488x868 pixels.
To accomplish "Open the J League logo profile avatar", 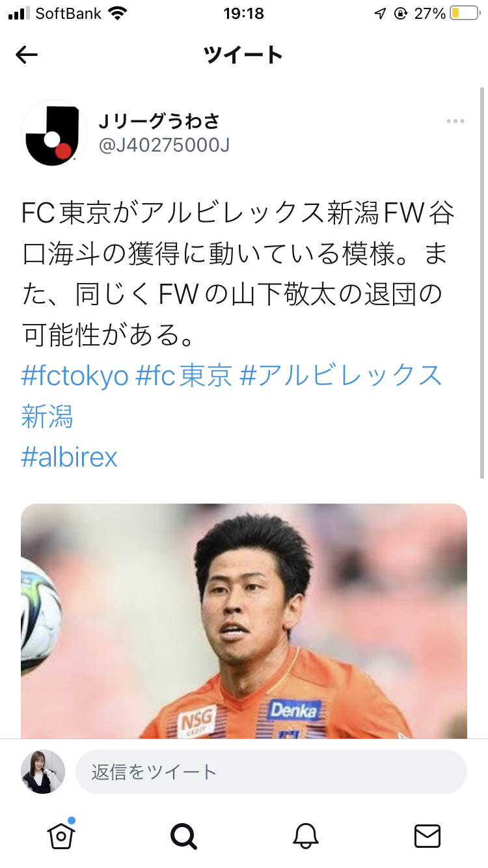I will (x=55, y=133).
